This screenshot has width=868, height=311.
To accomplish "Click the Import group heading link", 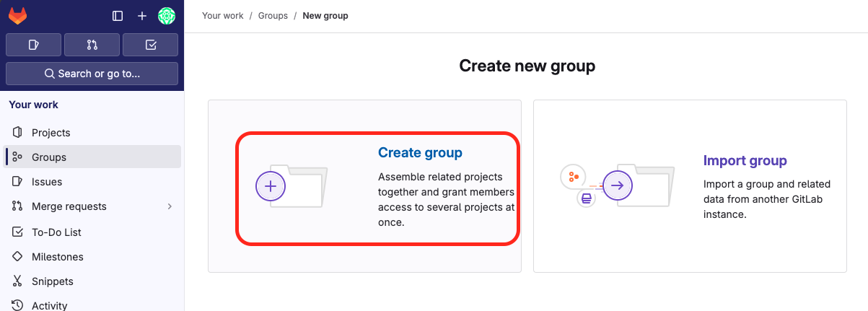I will [x=745, y=161].
